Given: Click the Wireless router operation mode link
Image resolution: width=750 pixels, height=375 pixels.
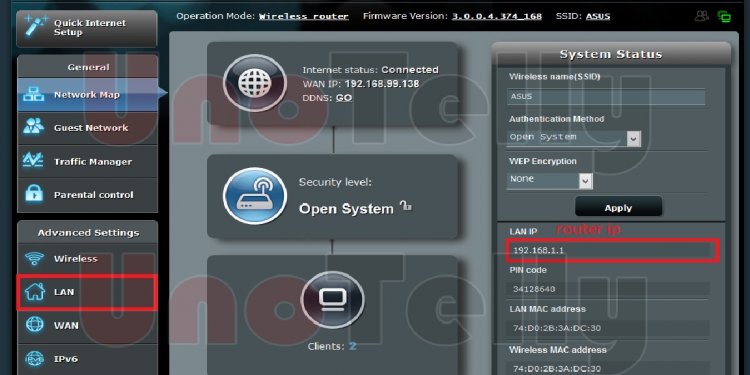Looking at the screenshot, I should pos(304,16).
